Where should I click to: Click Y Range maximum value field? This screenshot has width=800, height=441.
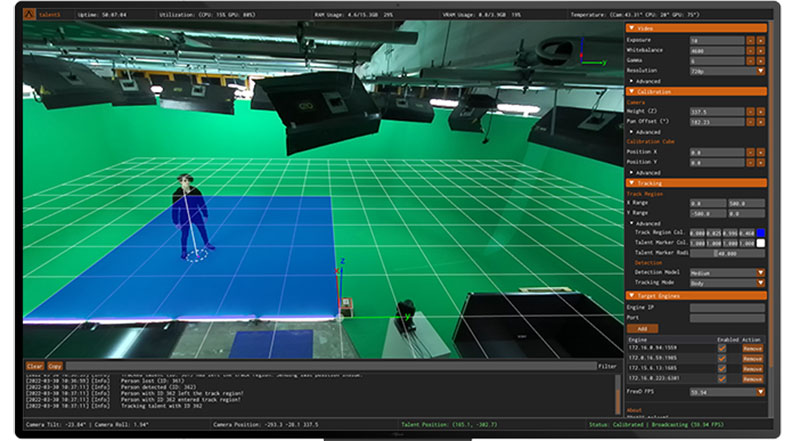click(x=746, y=213)
